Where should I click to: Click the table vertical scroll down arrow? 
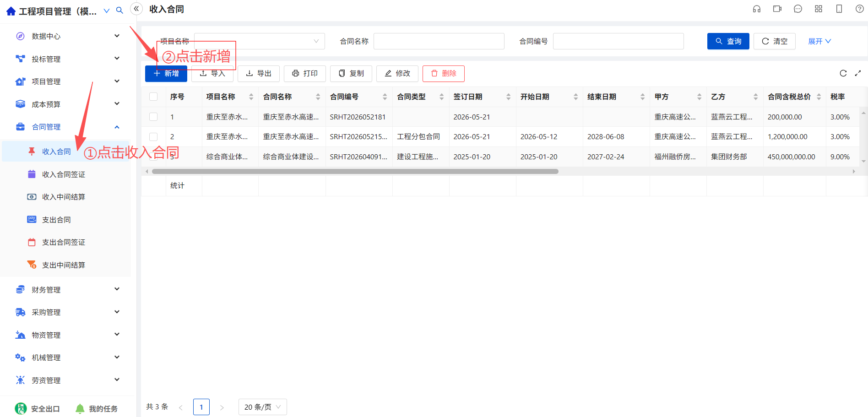863,161
